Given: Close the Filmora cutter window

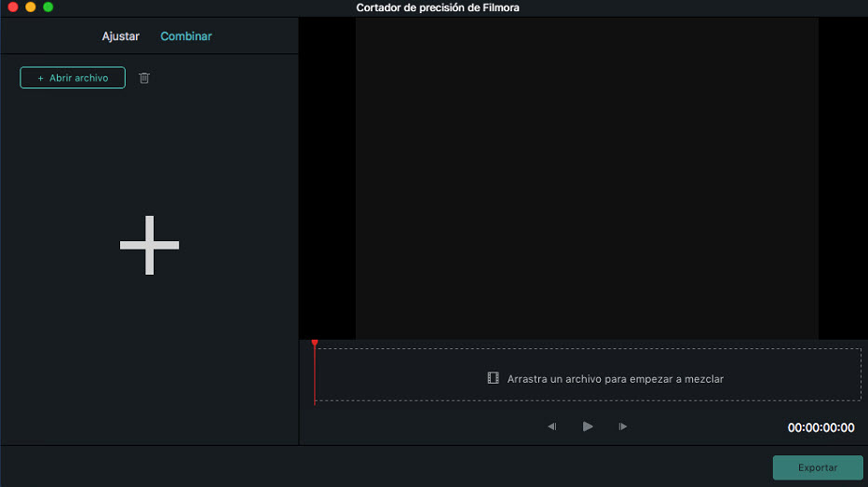Looking at the screenshot, I should 13,7.
